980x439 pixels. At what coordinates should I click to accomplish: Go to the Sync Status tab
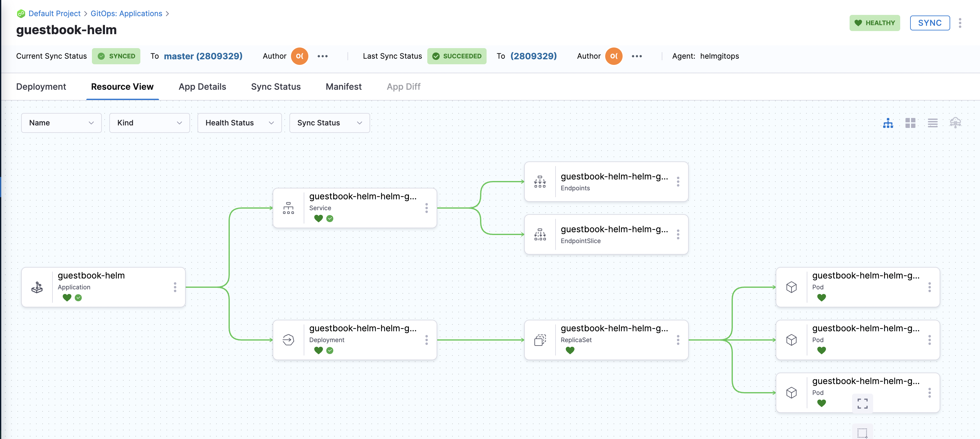point(275,87)
